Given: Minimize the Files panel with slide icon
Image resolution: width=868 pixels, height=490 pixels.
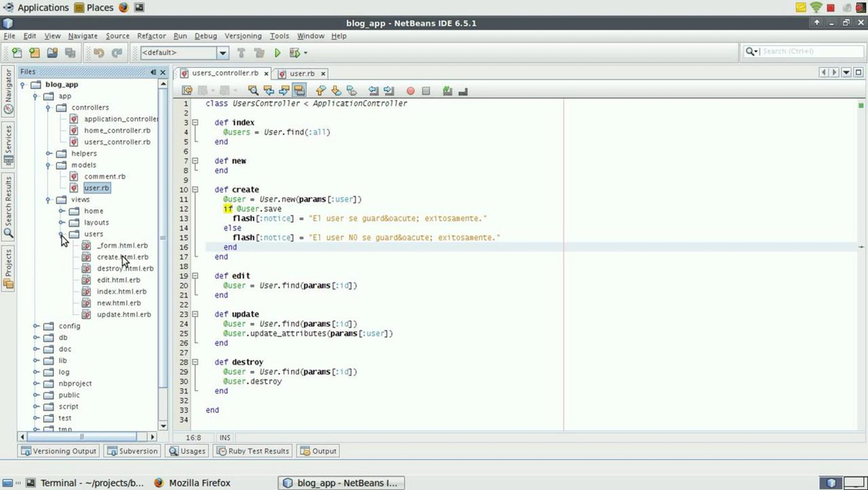Looking at the screenshot, I should point(153,72).
